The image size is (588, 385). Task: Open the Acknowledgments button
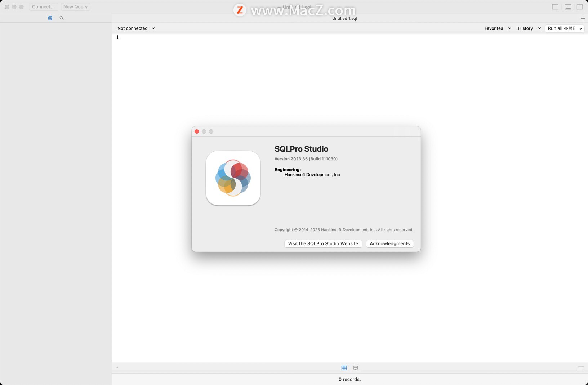pyautogui.click(x=390, y=244)
